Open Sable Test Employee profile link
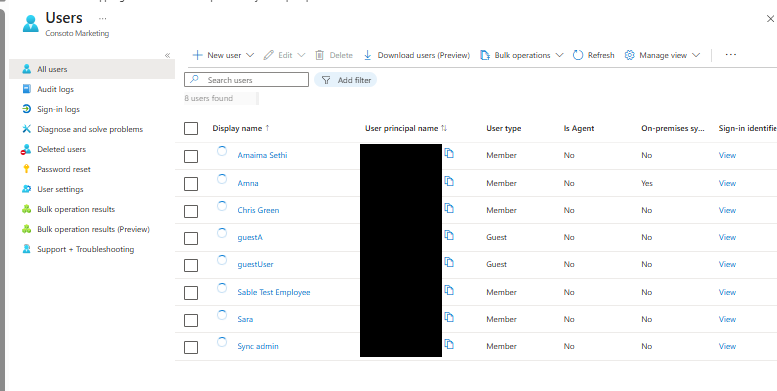The image size is (777, 391). pos(274,292)
